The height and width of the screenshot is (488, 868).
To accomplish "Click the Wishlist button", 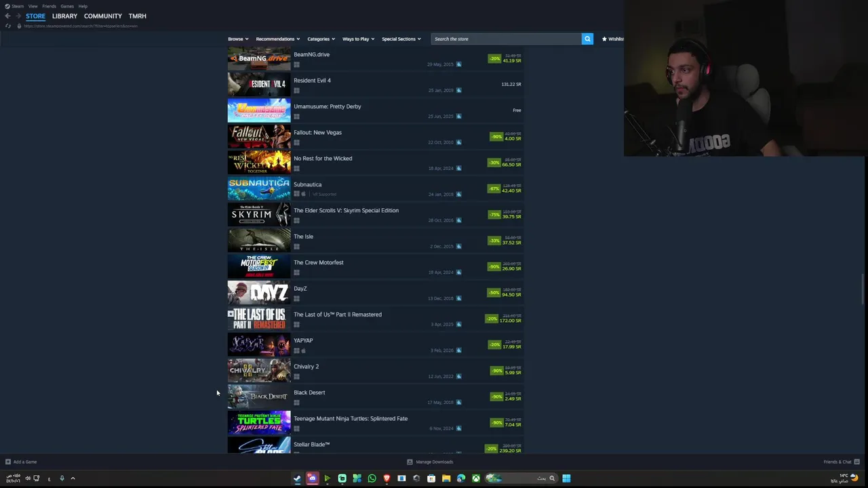I will [x=612, y=39].
